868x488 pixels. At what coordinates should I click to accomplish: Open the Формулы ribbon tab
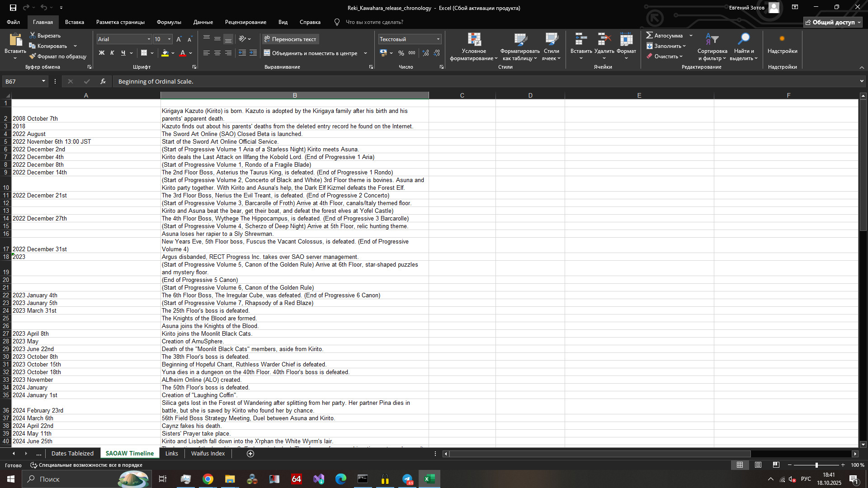click(169, 22)
